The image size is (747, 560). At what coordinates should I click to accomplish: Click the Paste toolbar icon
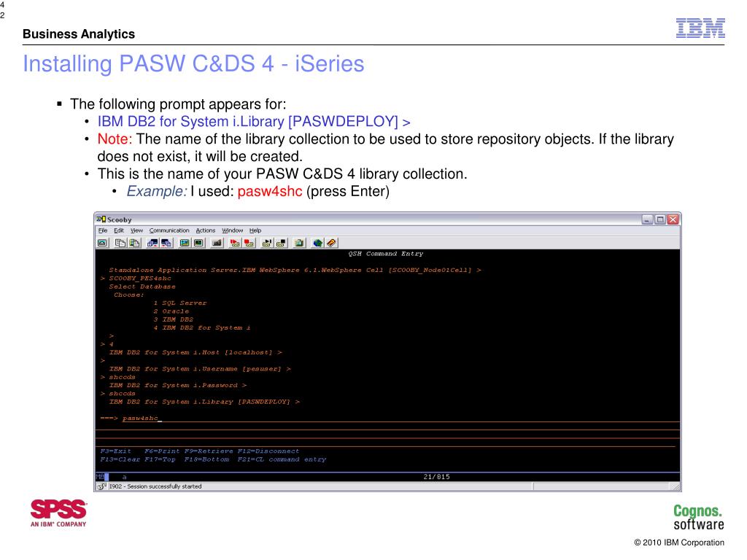[135, 244]
